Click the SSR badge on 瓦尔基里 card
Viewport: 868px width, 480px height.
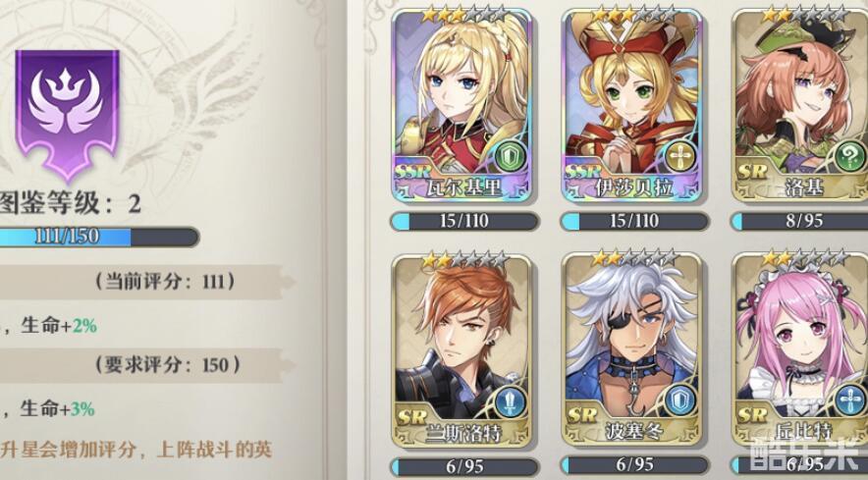(413, 172)
